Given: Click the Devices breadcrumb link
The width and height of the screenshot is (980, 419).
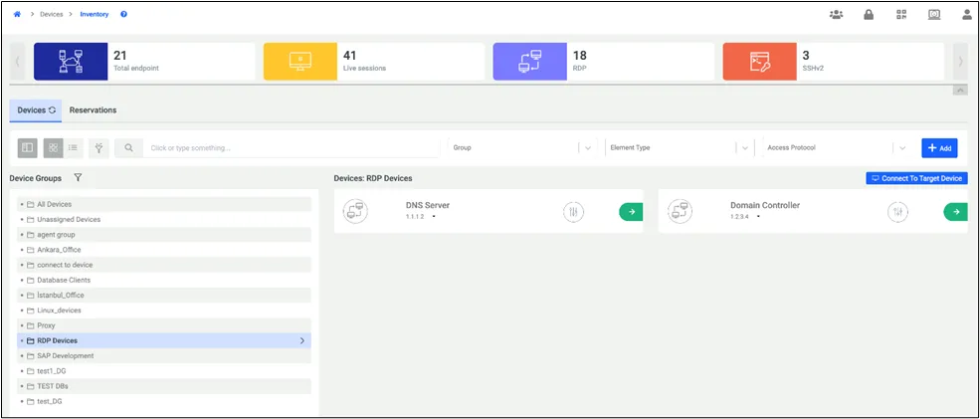Looking at the screenshot, I should 52,14.
